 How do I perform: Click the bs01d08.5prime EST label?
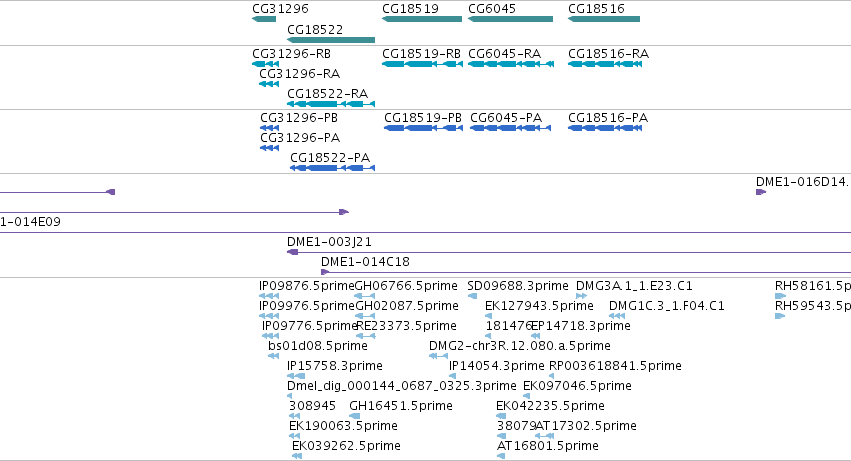317,346
